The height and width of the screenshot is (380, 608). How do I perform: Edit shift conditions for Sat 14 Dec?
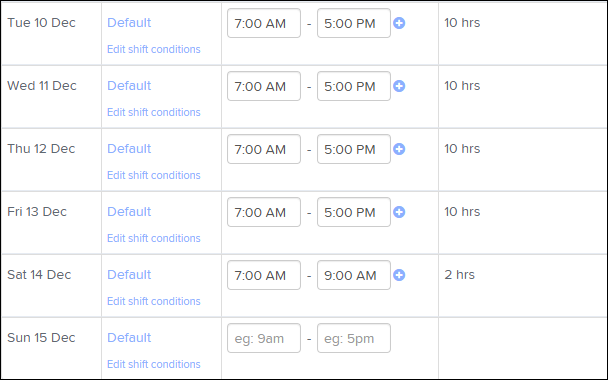(x=154, y=301)
